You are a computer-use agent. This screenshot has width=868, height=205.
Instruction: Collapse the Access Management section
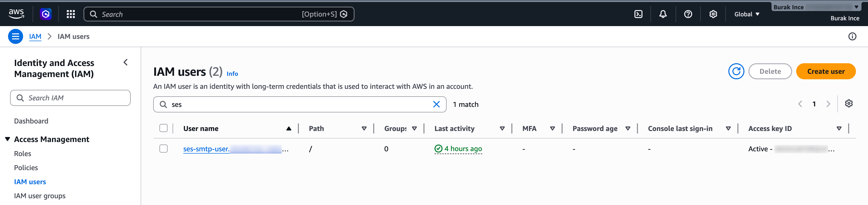pos(8,139)
